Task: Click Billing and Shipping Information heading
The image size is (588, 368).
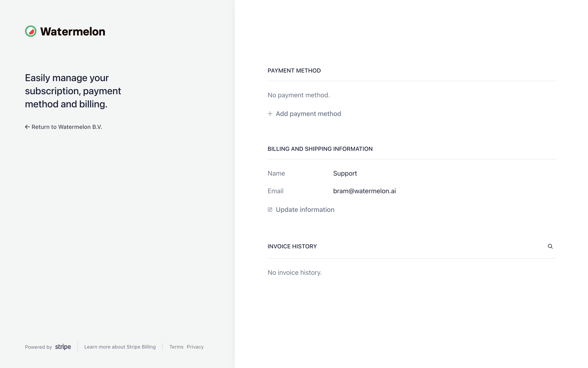Action: point(320,149)
